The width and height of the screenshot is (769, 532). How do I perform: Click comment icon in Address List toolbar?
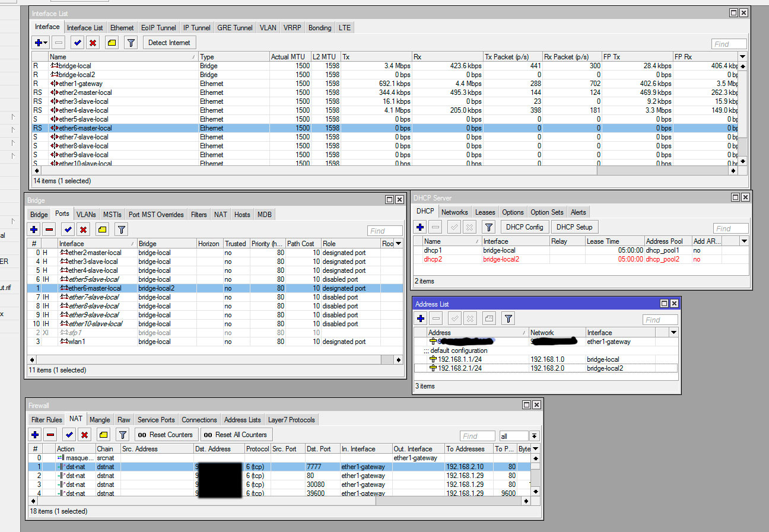click(490, 319)
